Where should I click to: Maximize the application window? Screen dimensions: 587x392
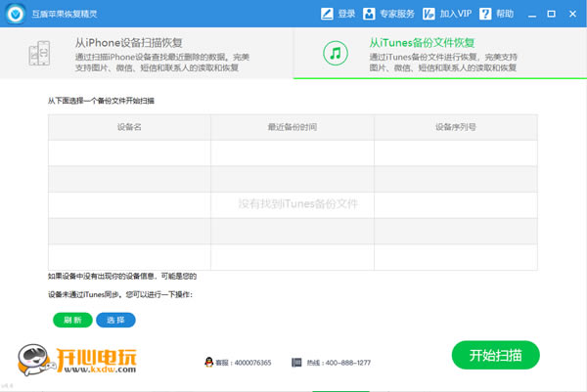click(549, 14)
